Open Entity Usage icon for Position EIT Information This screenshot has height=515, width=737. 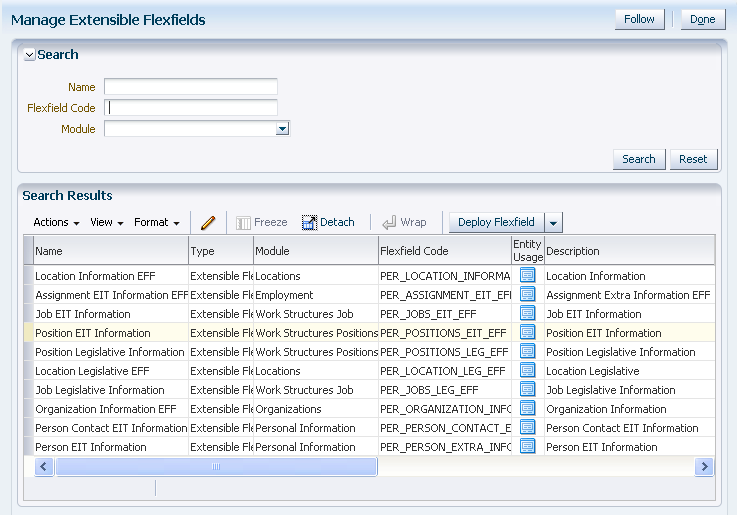coord(527,333)
